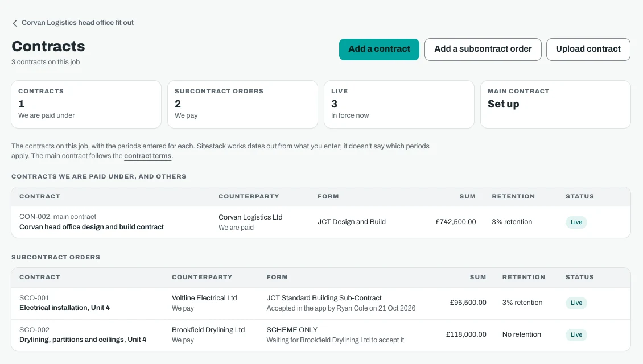The image size is (643, 364).
Task: Click JCT Standard Building Sub-Contract form
Action: 324,298
